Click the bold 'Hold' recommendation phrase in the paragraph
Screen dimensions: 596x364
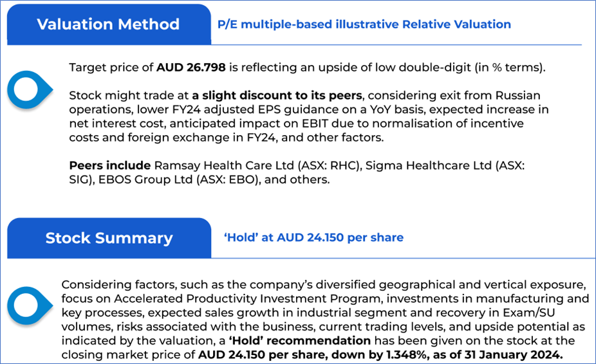[x=299, y=341]
